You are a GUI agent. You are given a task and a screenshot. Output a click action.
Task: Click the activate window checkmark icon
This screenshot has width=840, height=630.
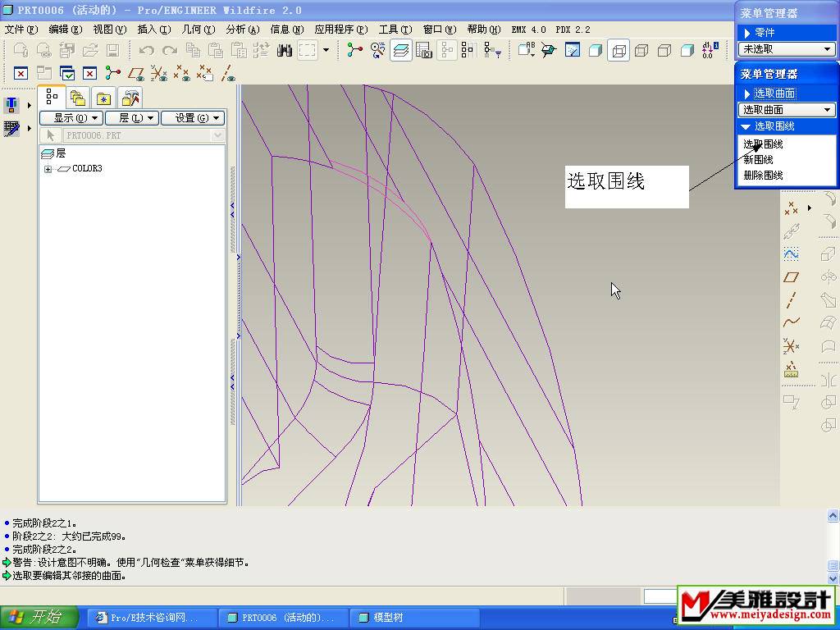tap(67, 73)
